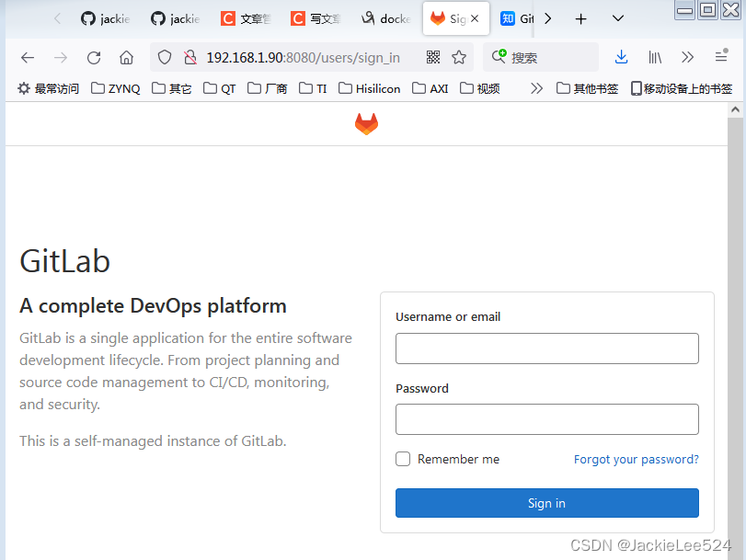This screenshot has width=746, height=560.
Task: Open the QT bookmark folder
Action: [219, 88]
